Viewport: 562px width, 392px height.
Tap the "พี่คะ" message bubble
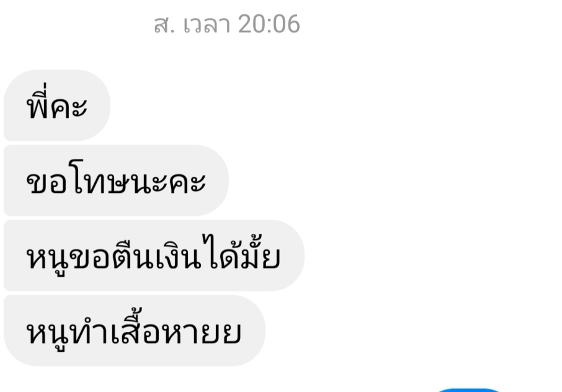point(57,105)
